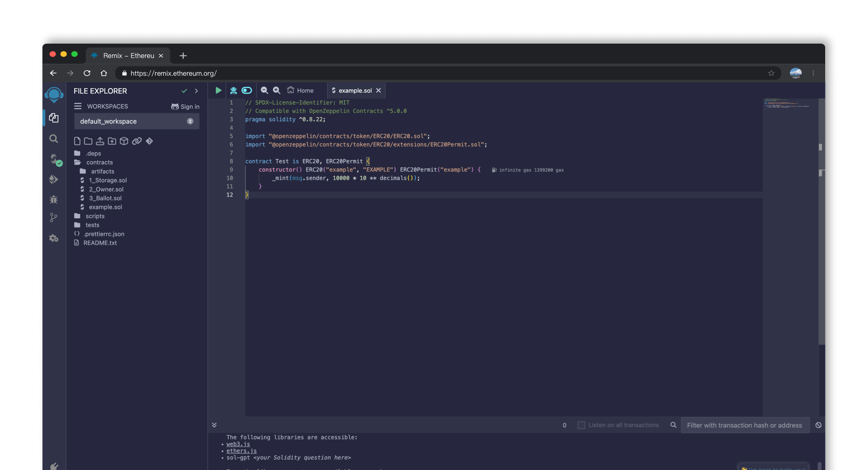Open the Debugger panel

[x=54, y=199]
